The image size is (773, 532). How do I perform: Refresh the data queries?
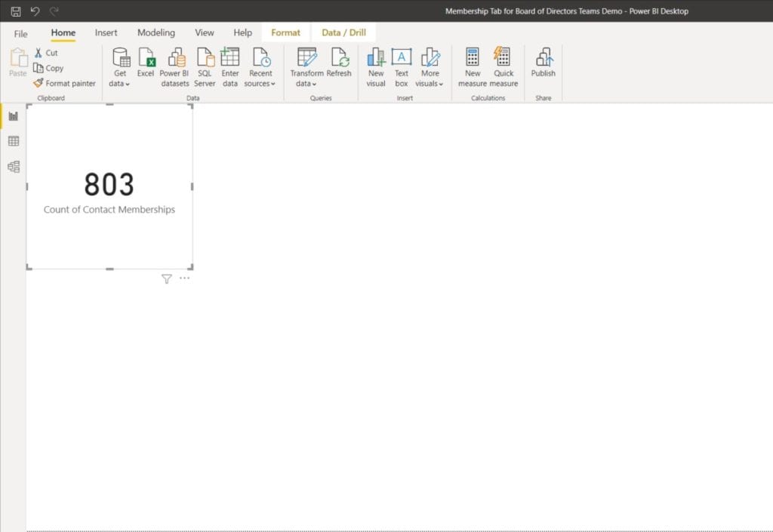point(339,63)
